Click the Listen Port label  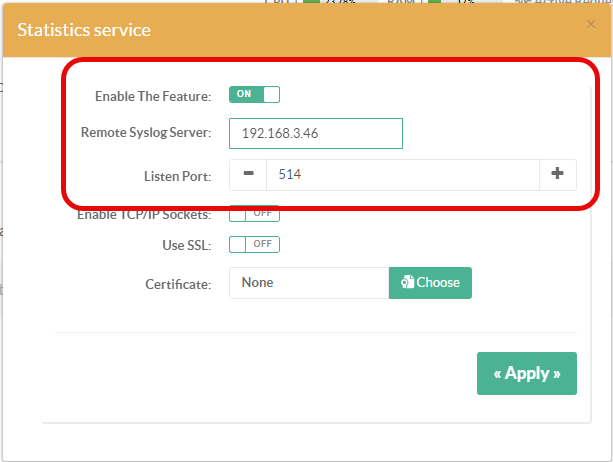click(177, 176)
